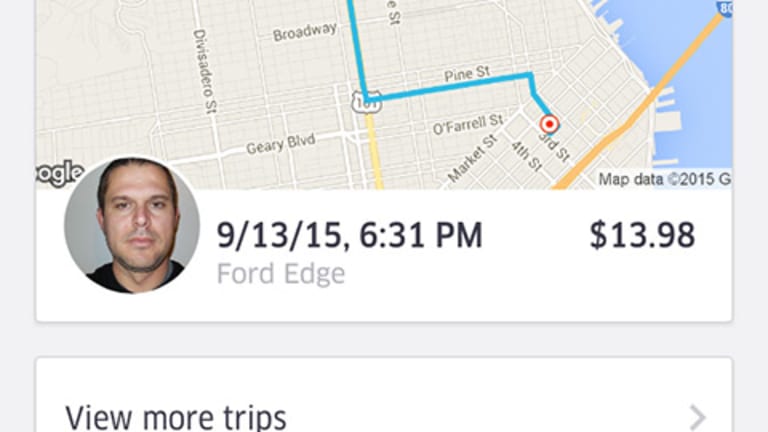The height and width of the screenshot is (432, 768).
Task: Click the blue route line along Pine St
Action: [x=450, y=87]
